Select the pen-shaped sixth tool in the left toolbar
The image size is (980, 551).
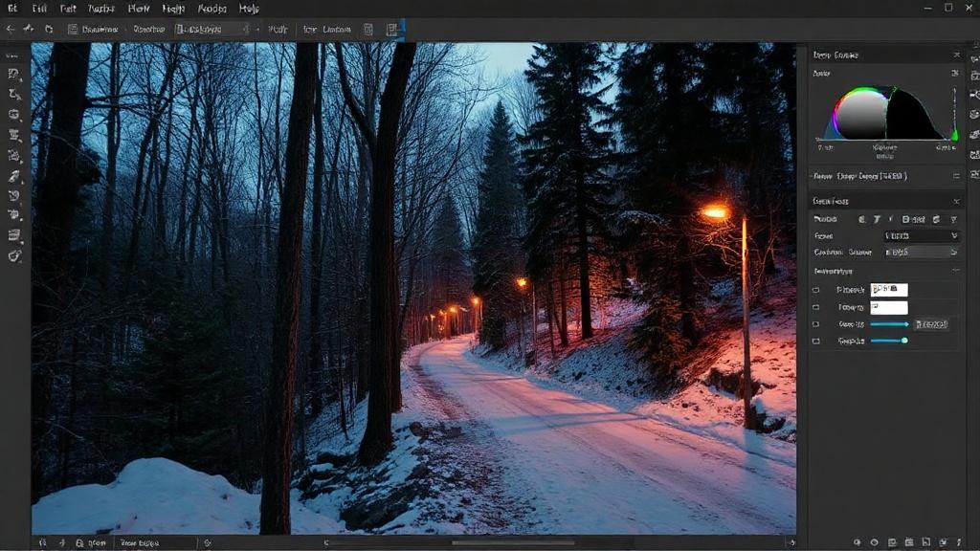pos(13,176)
